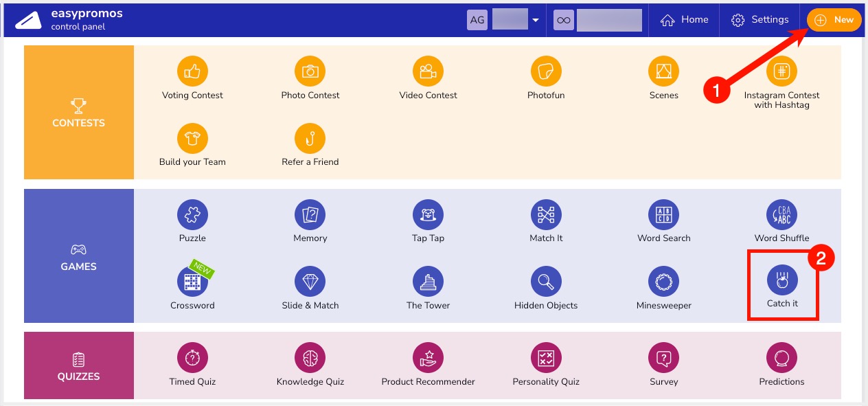Select the CONTESTS category panel
Viewport: 868px width, 406px height.
pos(79,113)
